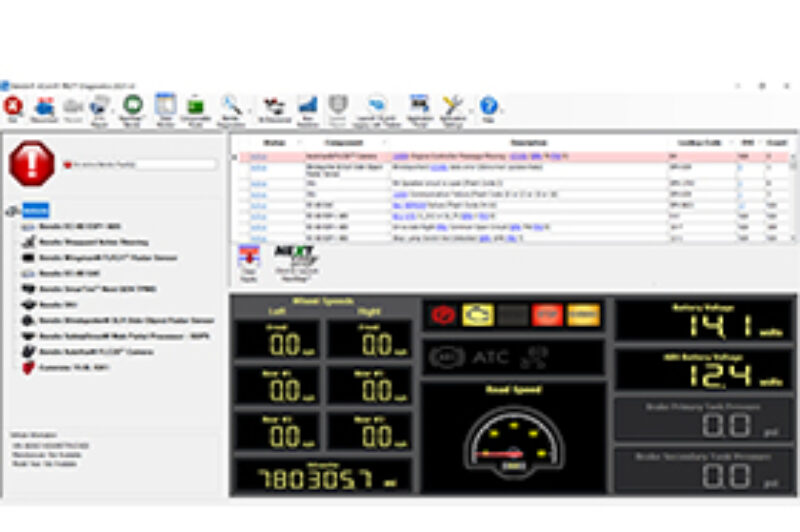Click the active faults status bar beside the alert icon
800x532 pixels.
pos(140,165)
